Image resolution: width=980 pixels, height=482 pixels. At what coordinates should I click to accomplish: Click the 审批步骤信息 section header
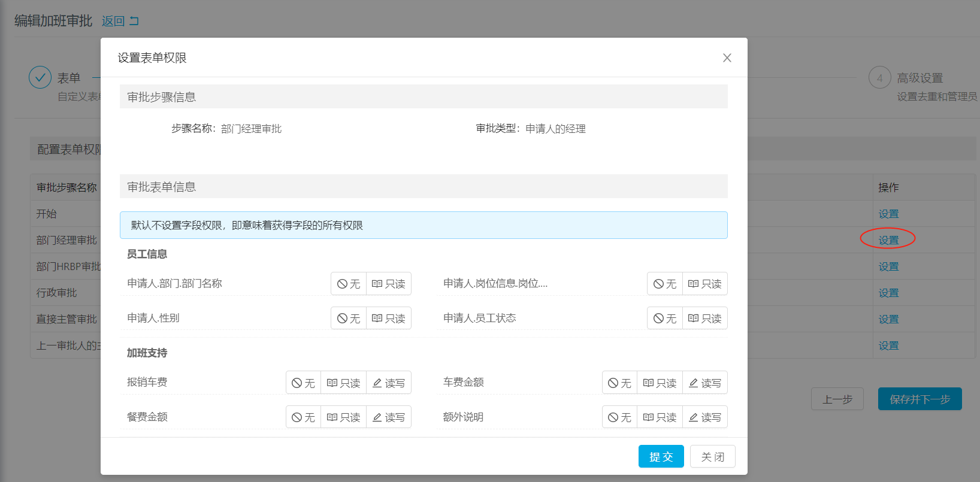424,96
